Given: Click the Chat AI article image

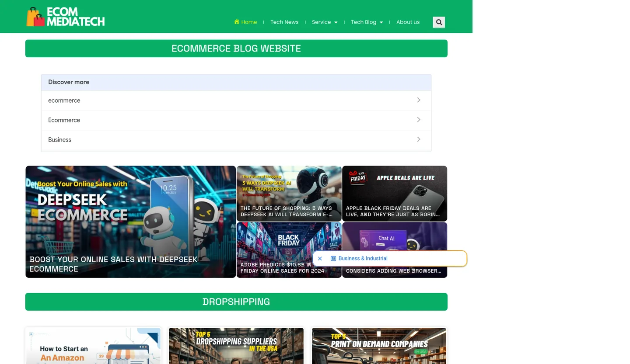Looking at the screenshot, I should [395, 237].
